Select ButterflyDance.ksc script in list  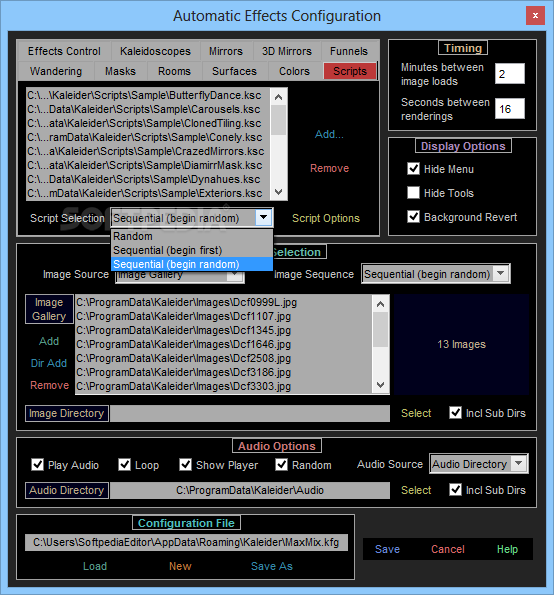coord(148,95)
